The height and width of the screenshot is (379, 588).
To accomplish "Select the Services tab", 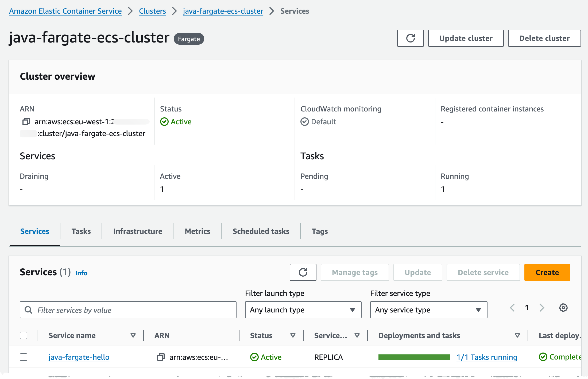I will pos(35,231).
